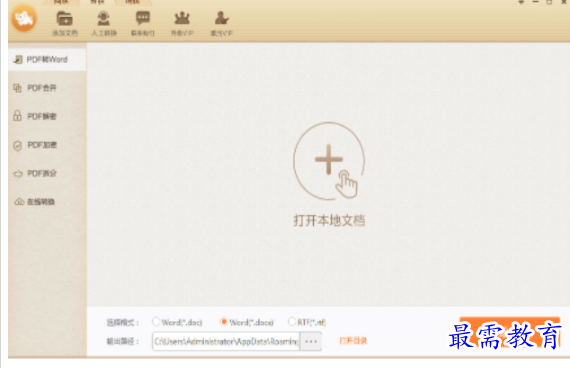Click the orange button at bottom right
The width and height of the screenshot is (570, 368).
pos(510,332)
